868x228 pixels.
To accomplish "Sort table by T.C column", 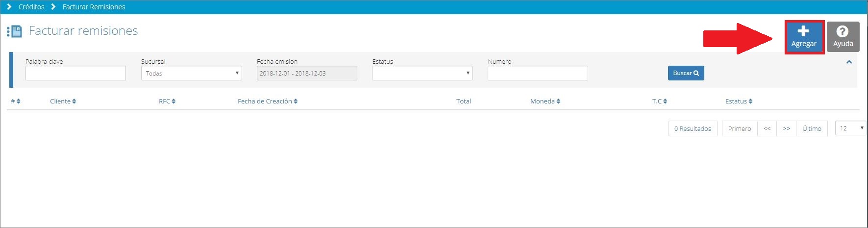I will click(x=659, y=101).
